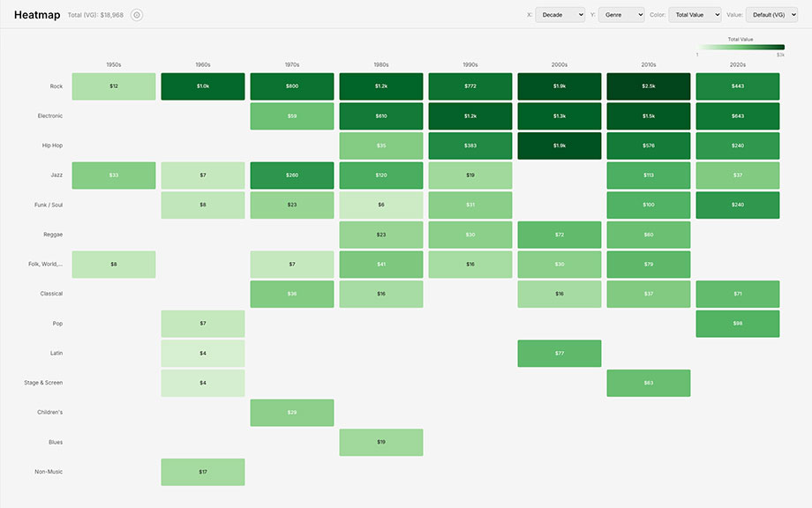Click the Children's 1970s cell showing $29
The height and width of the screenshot is (508, 812).
point(291,412)
